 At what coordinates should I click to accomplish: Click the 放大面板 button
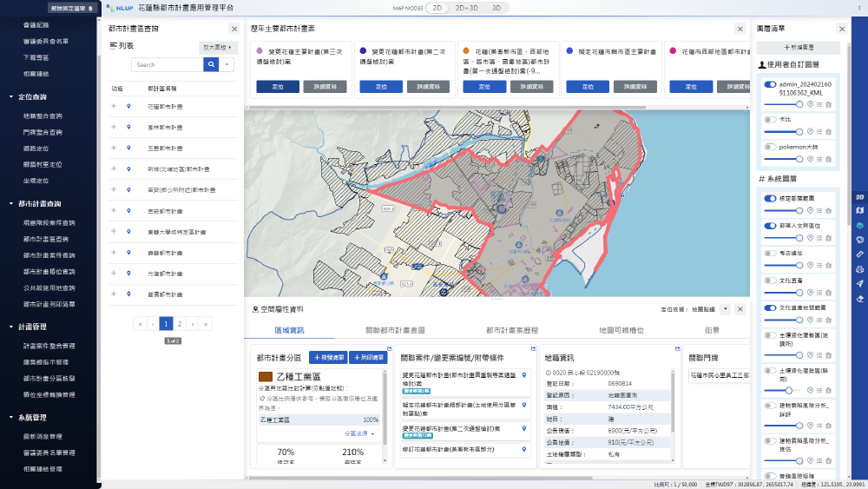click(x=217, y=48)
